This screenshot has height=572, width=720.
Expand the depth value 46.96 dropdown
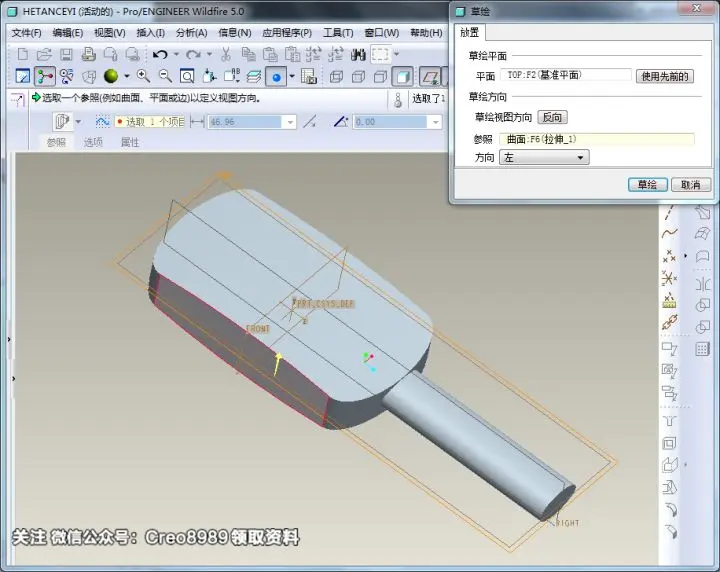[x=290, y=122]
